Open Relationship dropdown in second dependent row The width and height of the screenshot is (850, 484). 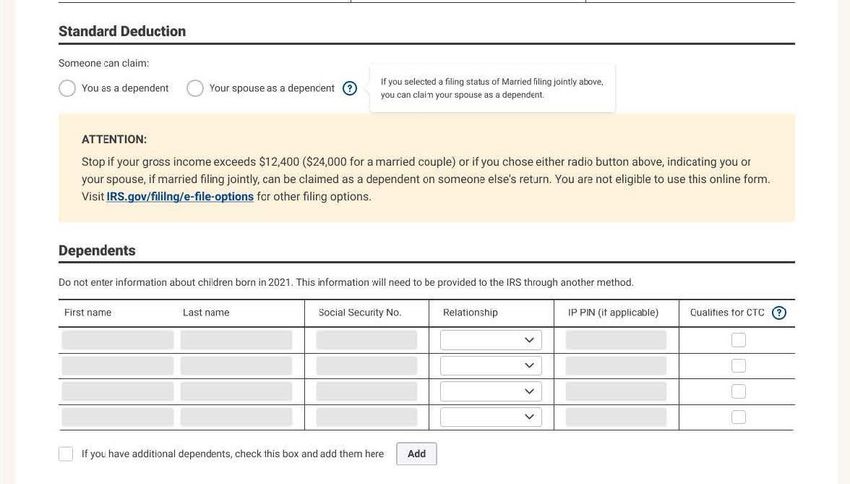491,366
